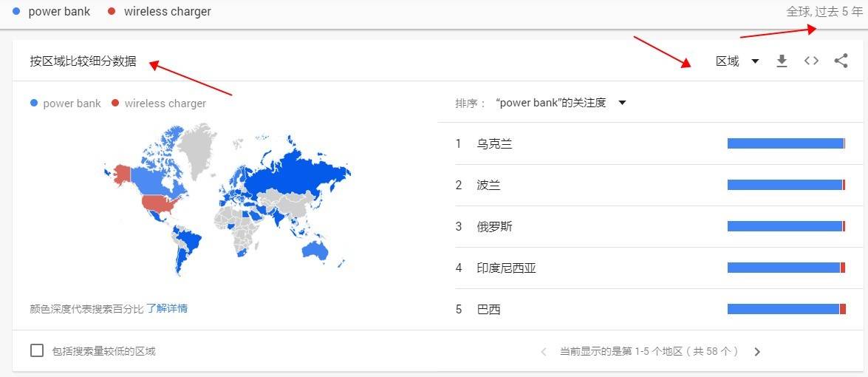The image size is (868, 377).
Task: Click blue power bank legend dot on map
Action: pyautogui.click(x=34, y=103)
